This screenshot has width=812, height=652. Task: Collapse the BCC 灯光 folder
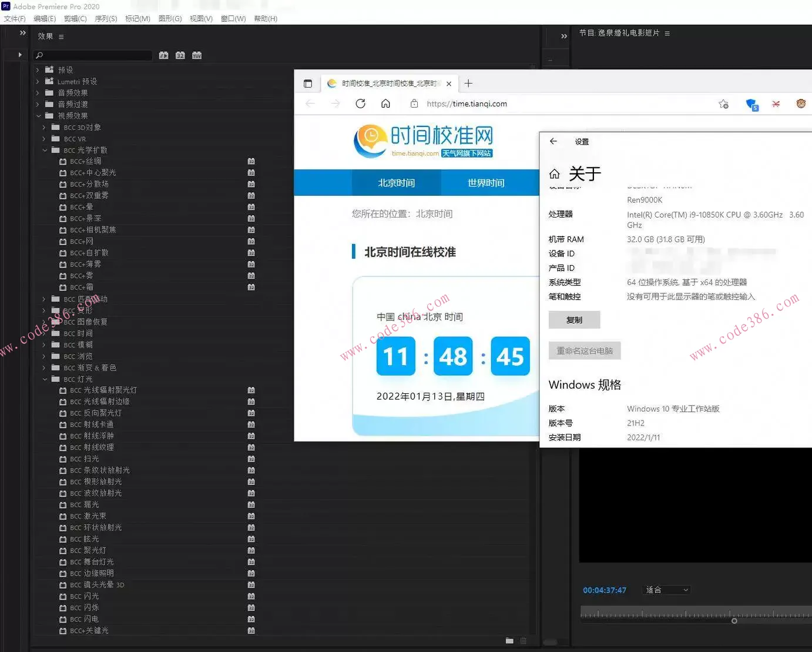point(45,379)
